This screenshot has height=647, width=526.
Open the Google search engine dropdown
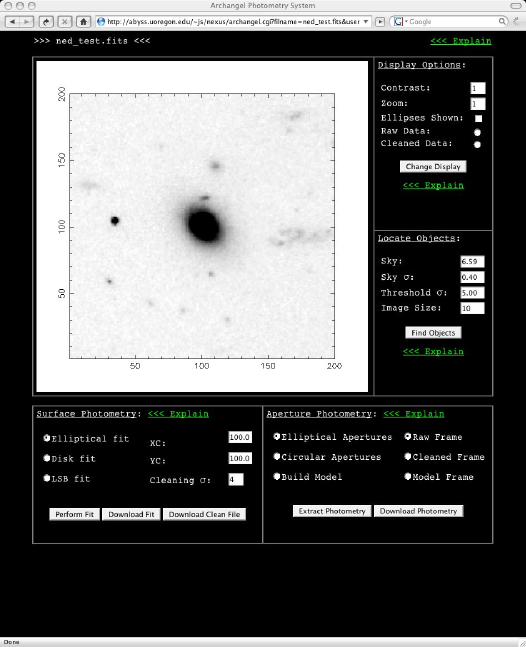pyautogui.click(x=400, y=21)
